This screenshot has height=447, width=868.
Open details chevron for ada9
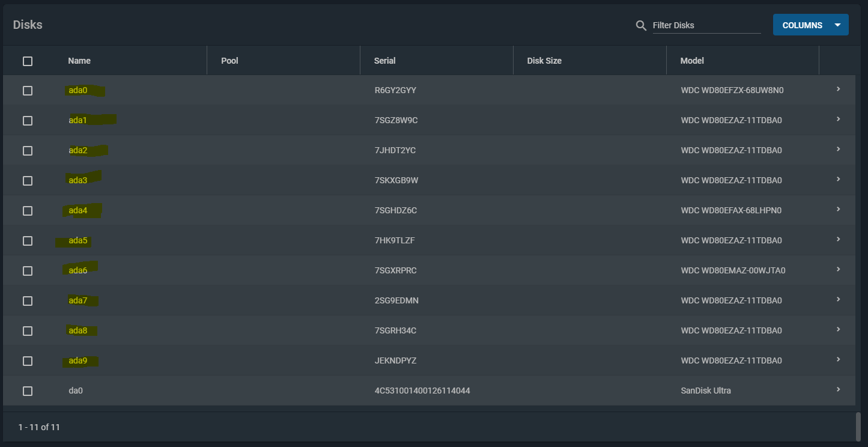pos(838,359)
